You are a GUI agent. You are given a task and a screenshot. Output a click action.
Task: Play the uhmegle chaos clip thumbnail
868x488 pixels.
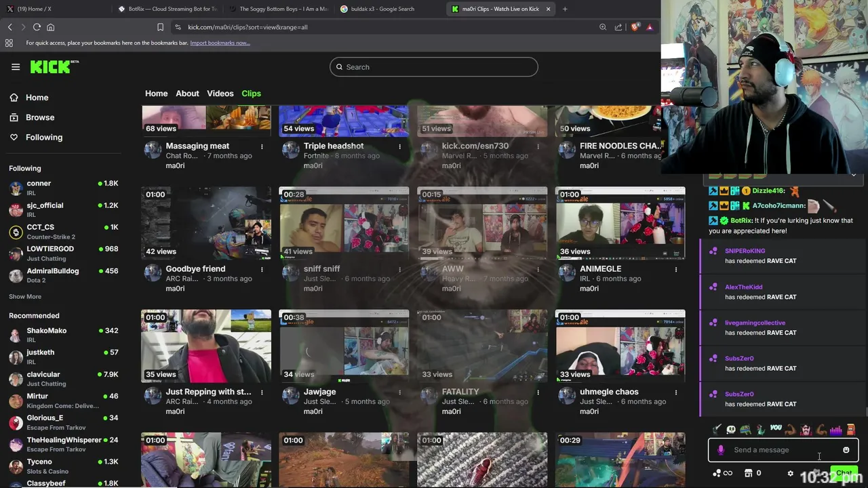620,346
